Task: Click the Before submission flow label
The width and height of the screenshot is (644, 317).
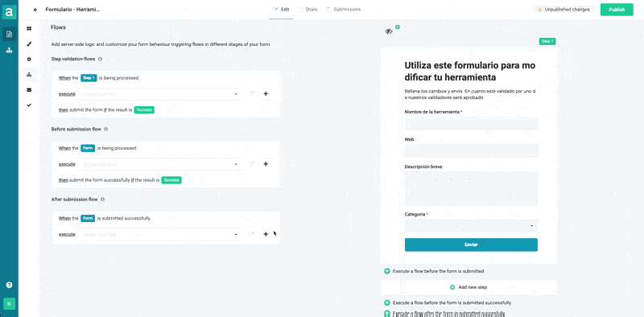Action: pyautogui.click(x=76, y=129)
